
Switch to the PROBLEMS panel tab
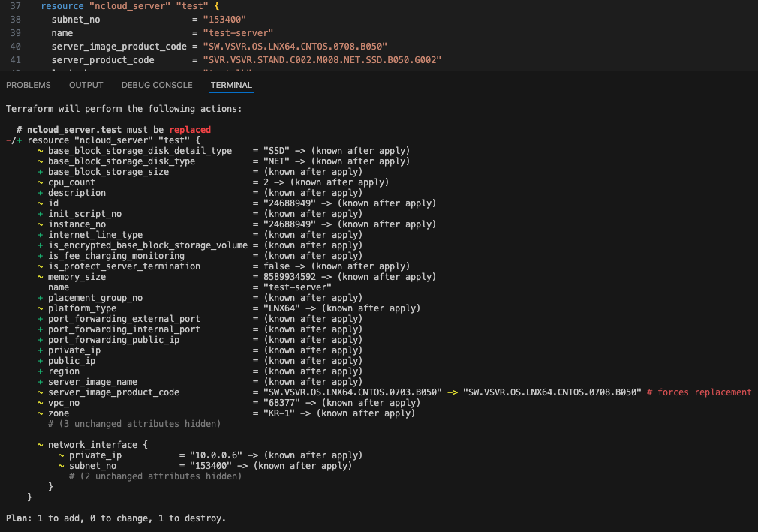(x=28, y=85)
